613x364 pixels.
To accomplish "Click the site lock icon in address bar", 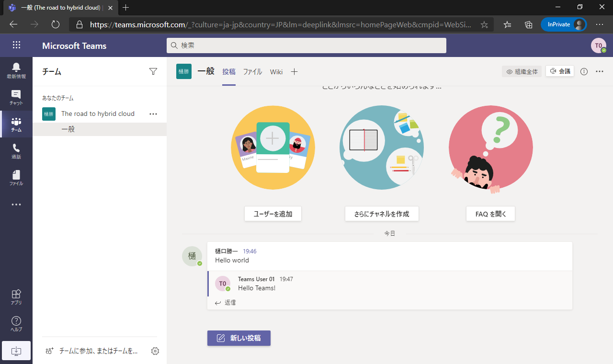I will click(x=79, y=24).
